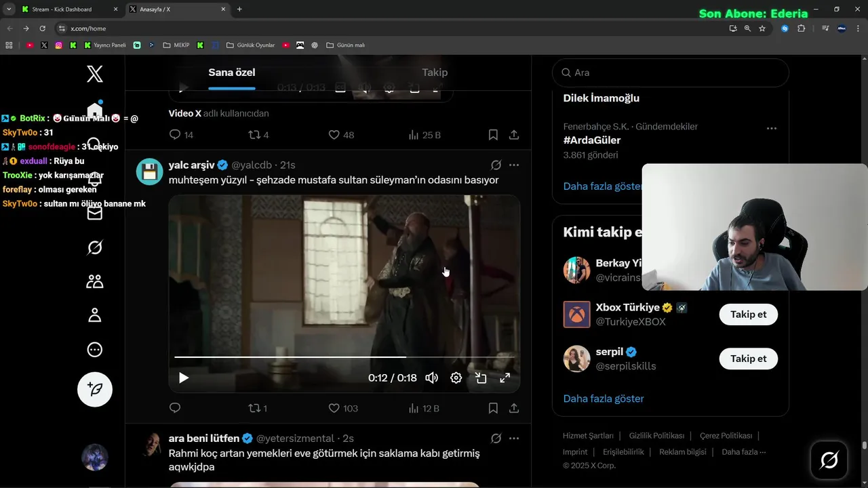Like the post with 48 likes
Image resolution: width=868 pixels, height=488 pixels.
tap(341, 135)
